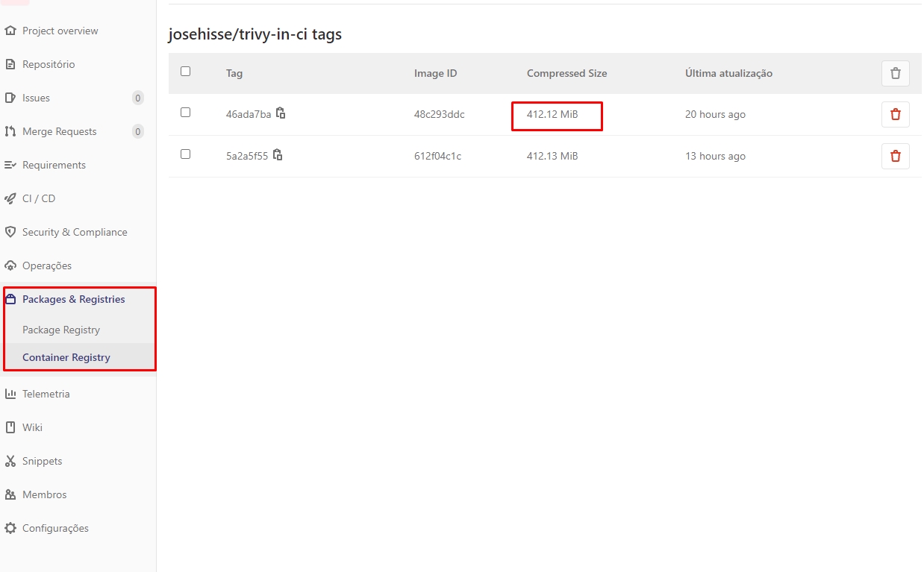Image resolution: width=924 pixels, height=572 pixels.
Task: Open the Wiki page
Action: (x=32, y=428)
